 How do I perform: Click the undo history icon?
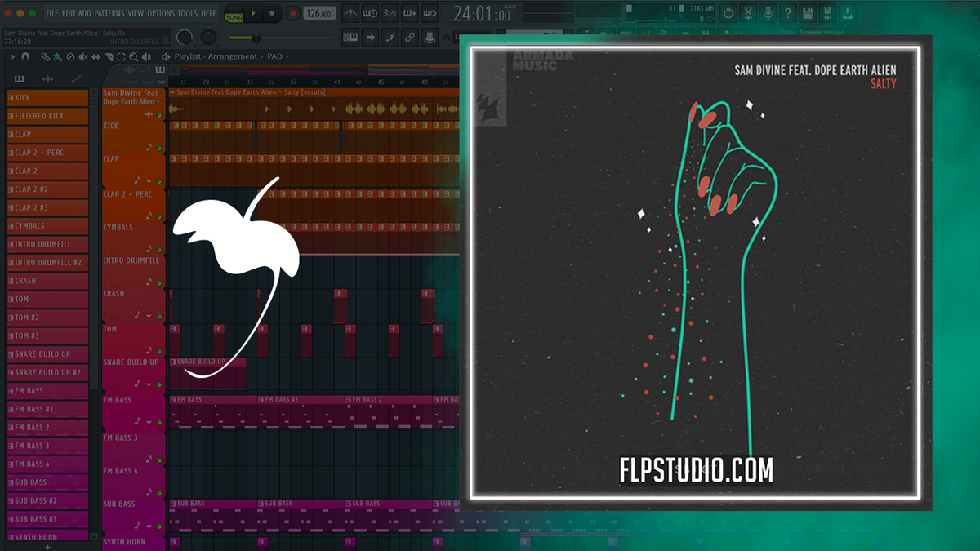pyautogui.click(x=728, y=11)
